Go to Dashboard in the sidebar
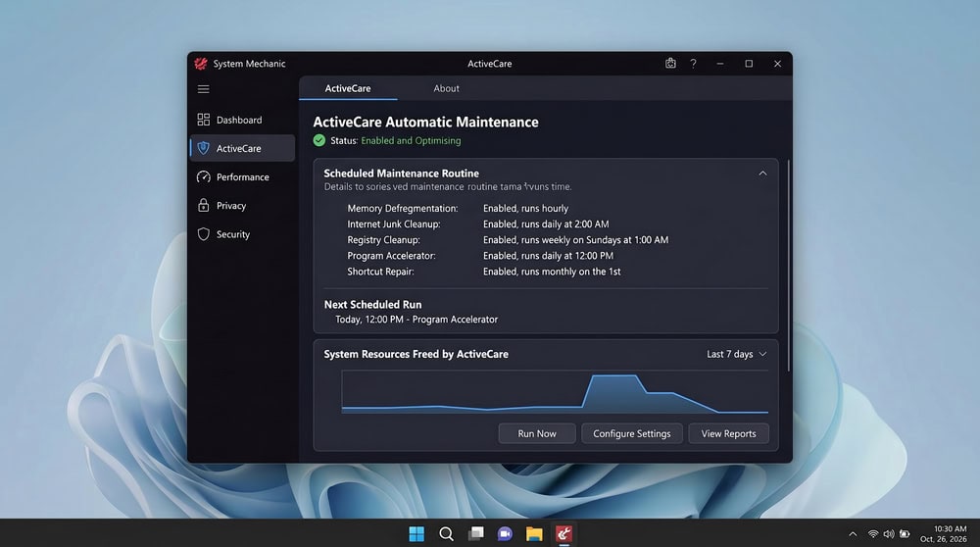980x547 pixels. (242, 120)
